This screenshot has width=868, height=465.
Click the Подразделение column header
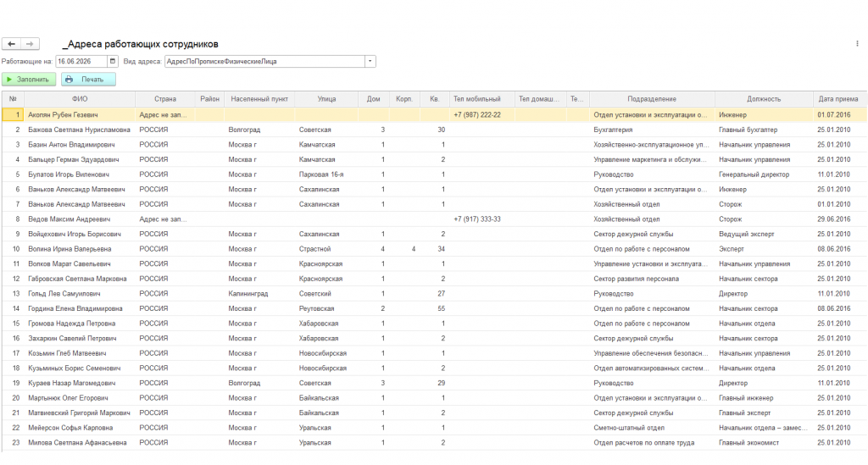[x=652, y=99]
